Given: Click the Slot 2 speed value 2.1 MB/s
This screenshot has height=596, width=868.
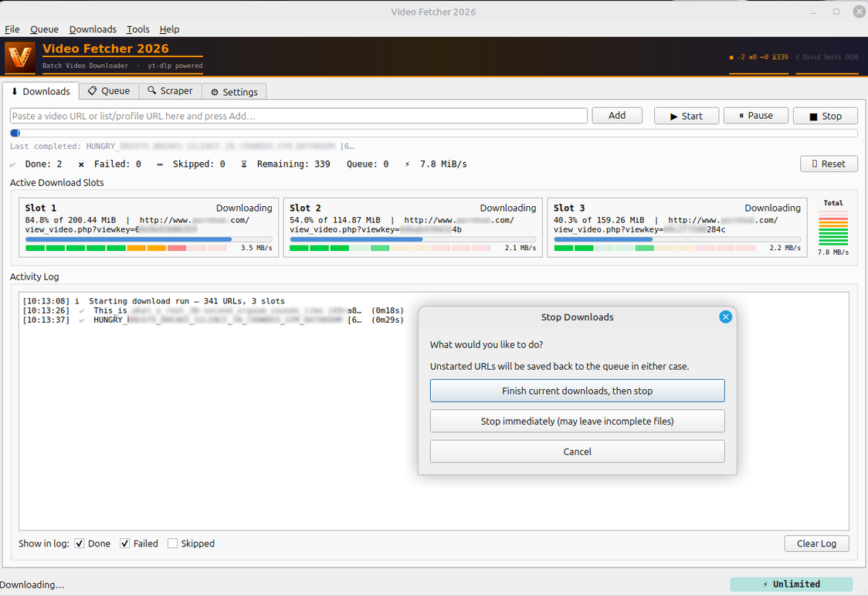Looking at the screenshot, I should point(520,248).
